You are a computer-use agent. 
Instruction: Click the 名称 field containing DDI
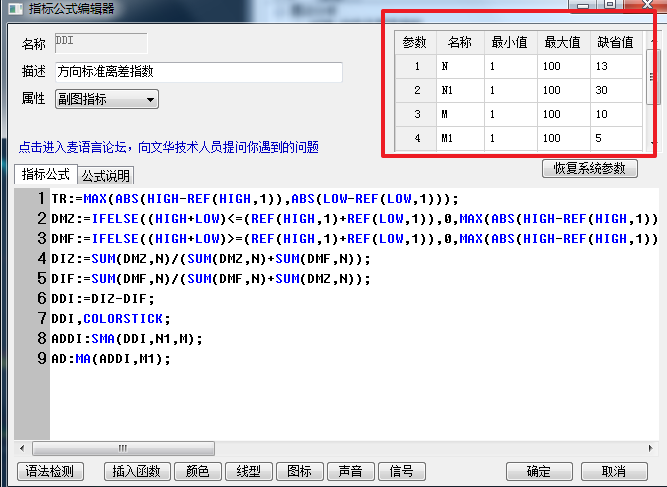tap(101, 43)
